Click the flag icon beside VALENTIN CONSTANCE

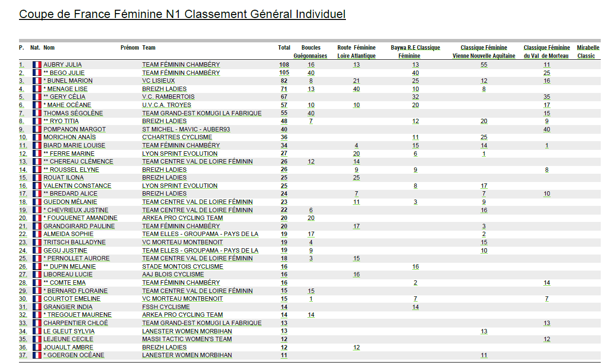(x=37, y=186)
